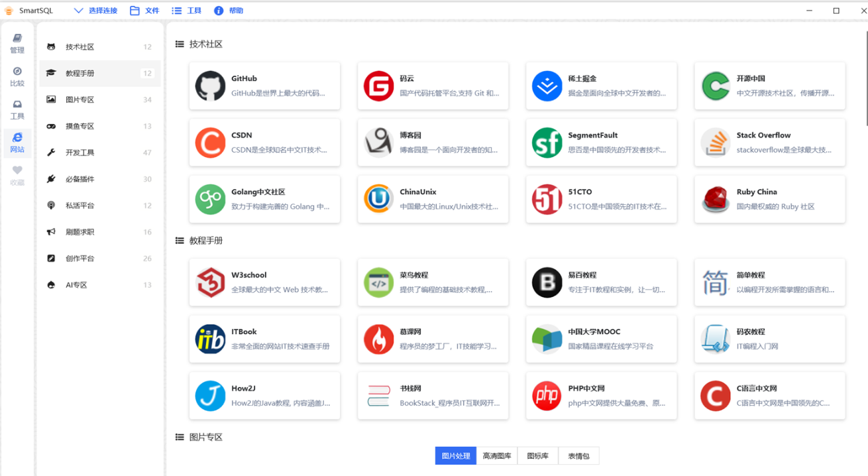The height and width of the screenshot is (476, 868).
Task: Click the W3school logo
Action: 210,282
